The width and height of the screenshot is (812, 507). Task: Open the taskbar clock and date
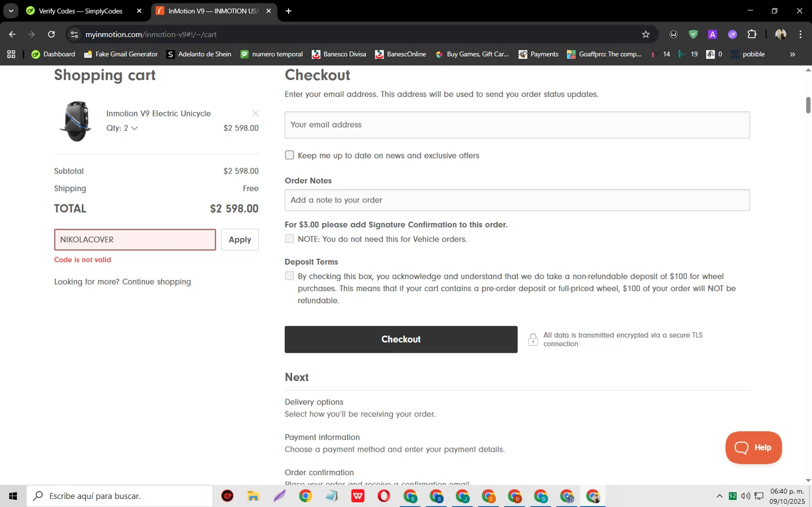[787, 496]
